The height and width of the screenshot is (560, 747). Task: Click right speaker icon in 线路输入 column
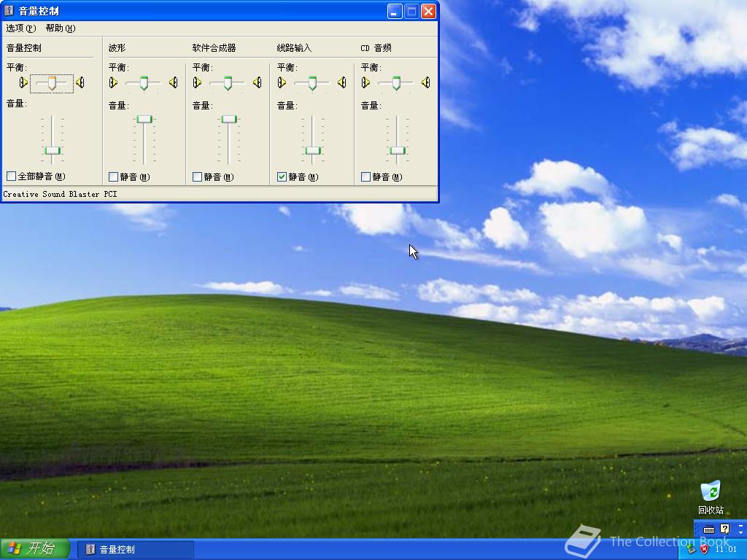click(342, 83)
